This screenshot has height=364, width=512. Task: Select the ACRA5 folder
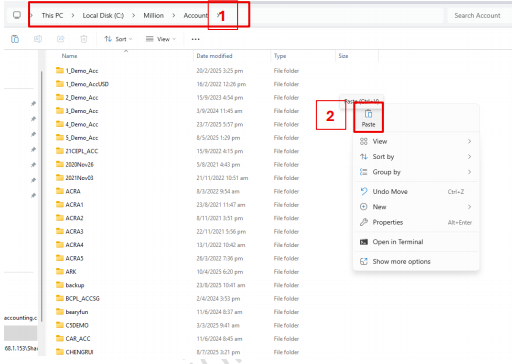[74, 258]
